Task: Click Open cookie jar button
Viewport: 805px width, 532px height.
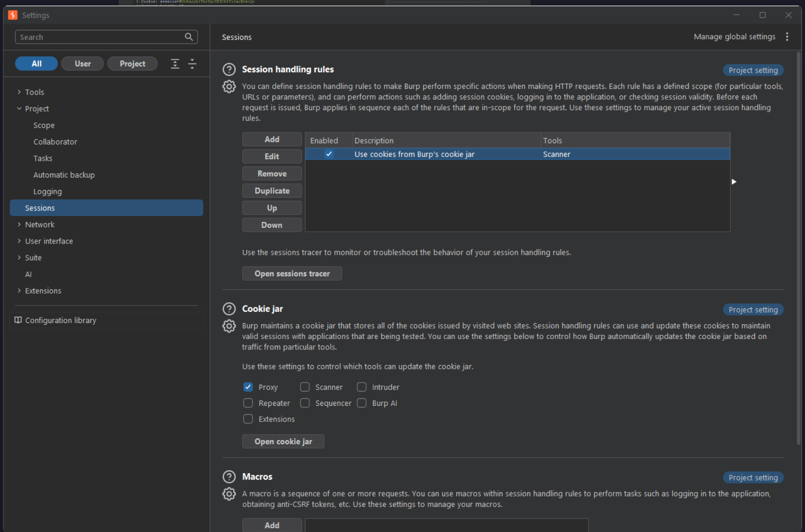Action: click(x=283, y=442)
